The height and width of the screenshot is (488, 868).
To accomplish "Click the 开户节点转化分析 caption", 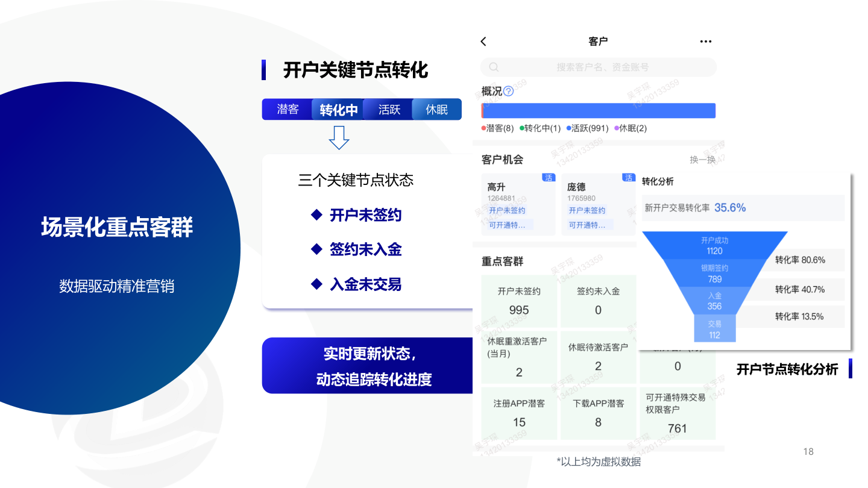I will [787, 369].
